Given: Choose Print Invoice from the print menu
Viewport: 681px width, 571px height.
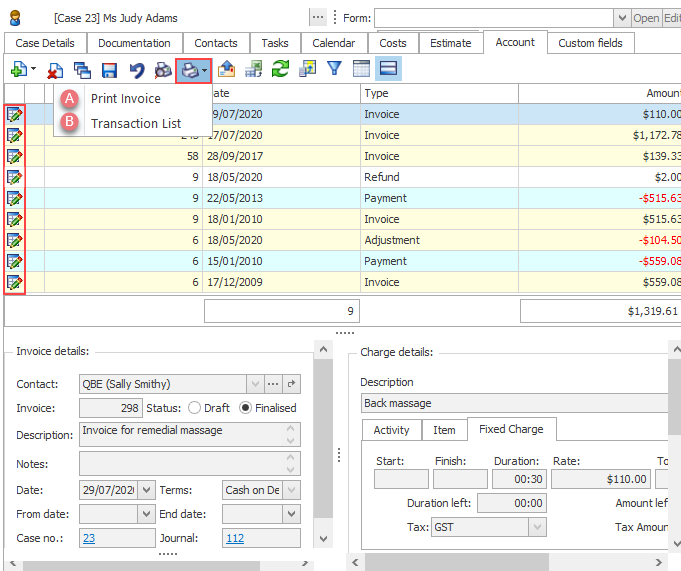Looking at the screenshot, I should pyautogui.click(x=126, y=99).
